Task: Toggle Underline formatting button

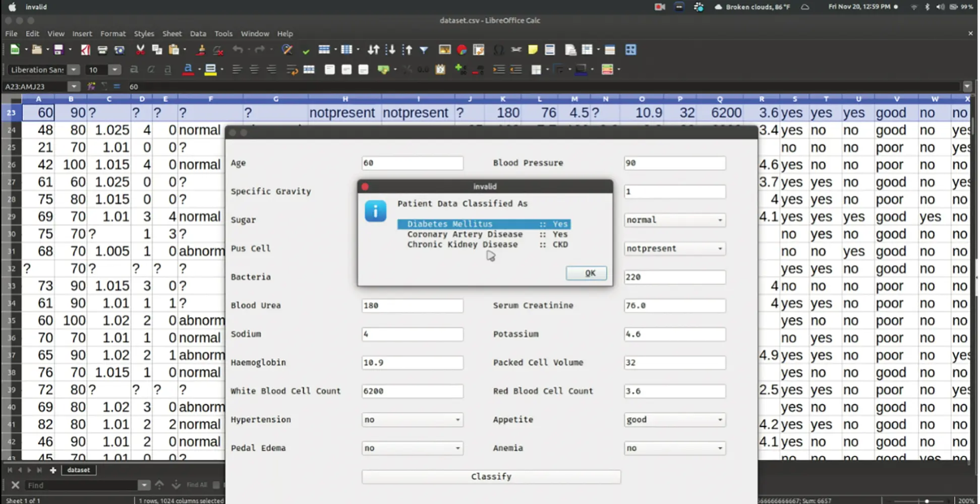Action: point(167,70)
